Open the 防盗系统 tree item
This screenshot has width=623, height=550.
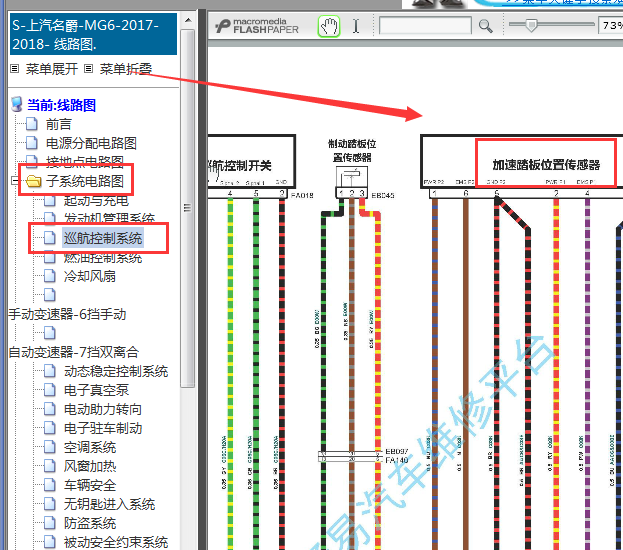(90, 523)
